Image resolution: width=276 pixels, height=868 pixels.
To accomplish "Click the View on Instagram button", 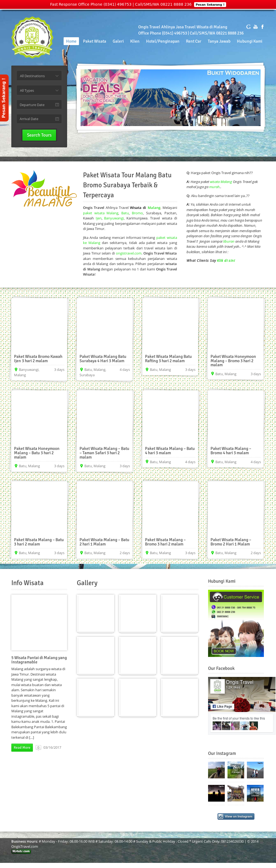I will (x=236, y=816).
